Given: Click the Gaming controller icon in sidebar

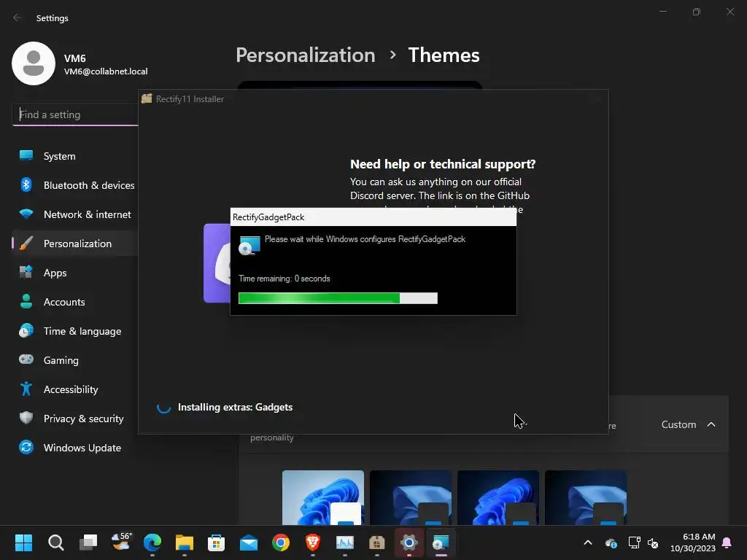Looking at the screenshot, I should [26, 359].
